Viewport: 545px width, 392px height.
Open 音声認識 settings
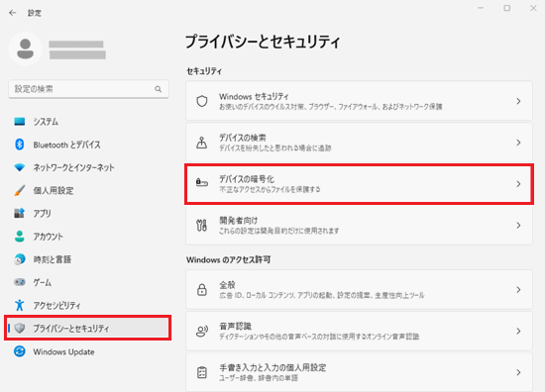pos(359,331)
